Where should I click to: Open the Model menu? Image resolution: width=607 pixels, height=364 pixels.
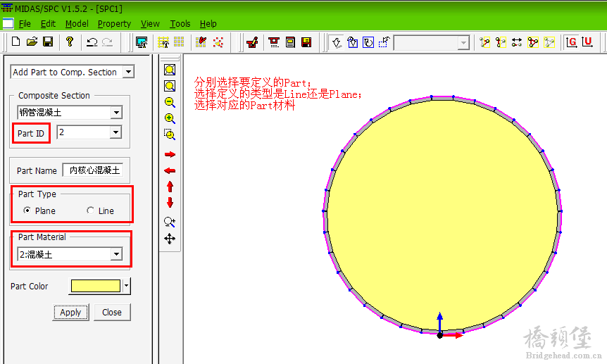click(x=77, y=24)
